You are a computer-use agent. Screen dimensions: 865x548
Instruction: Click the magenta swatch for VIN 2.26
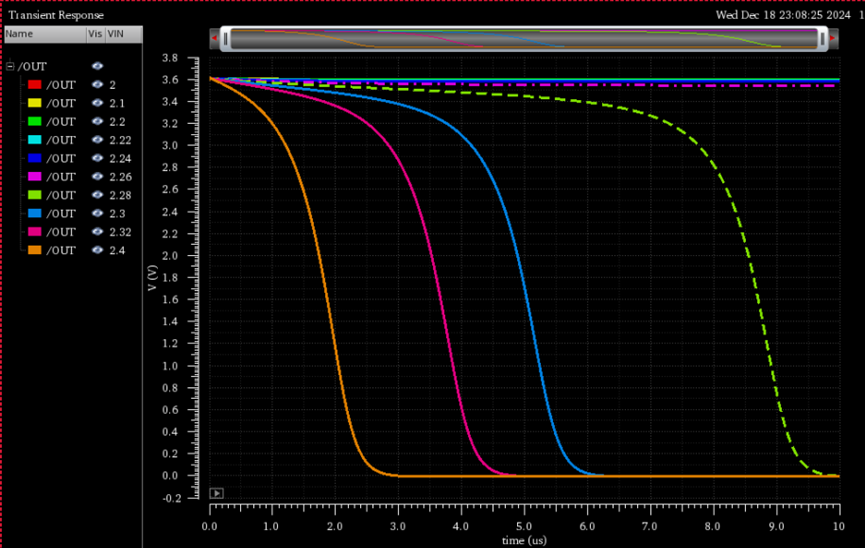pos(35,177)
